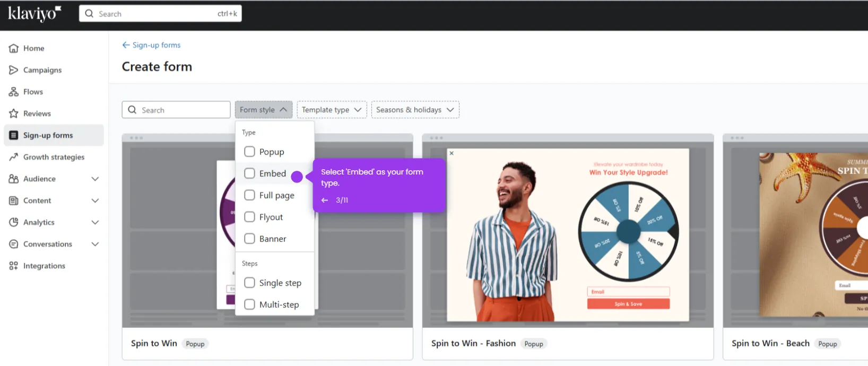
Task: Click the 3/11 step counter text
Action: pyautogui.click(x=342, y=200)
